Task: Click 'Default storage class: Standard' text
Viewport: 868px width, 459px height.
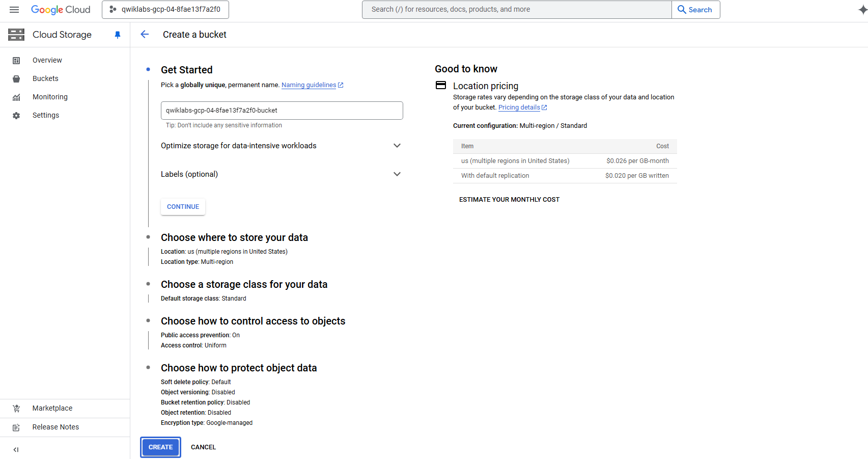Action: 204,299
